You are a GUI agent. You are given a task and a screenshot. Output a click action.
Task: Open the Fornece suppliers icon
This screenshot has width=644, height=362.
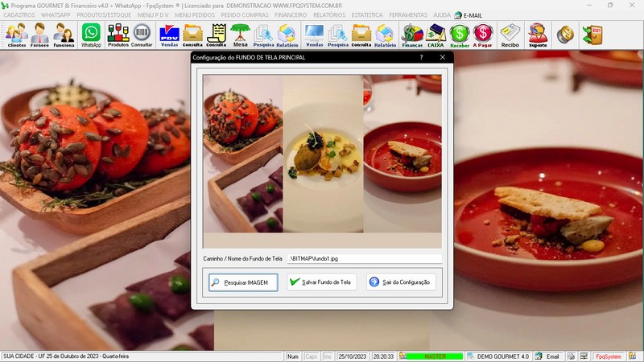click(39, 35)
